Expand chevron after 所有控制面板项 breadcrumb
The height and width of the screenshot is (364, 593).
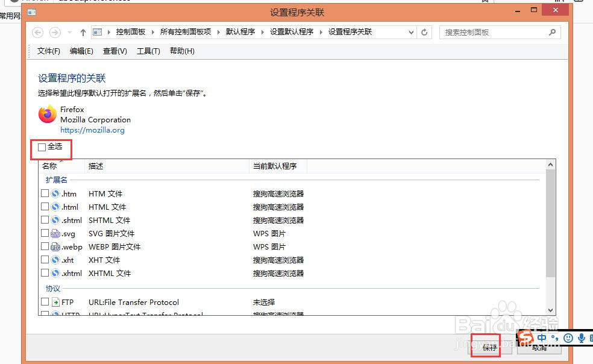click(218, 32)
